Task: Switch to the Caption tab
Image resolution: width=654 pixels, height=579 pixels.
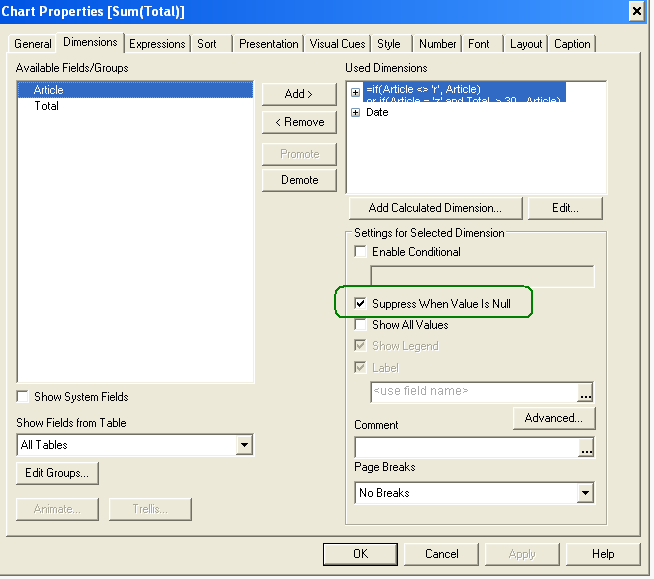Action: point(572,44)
